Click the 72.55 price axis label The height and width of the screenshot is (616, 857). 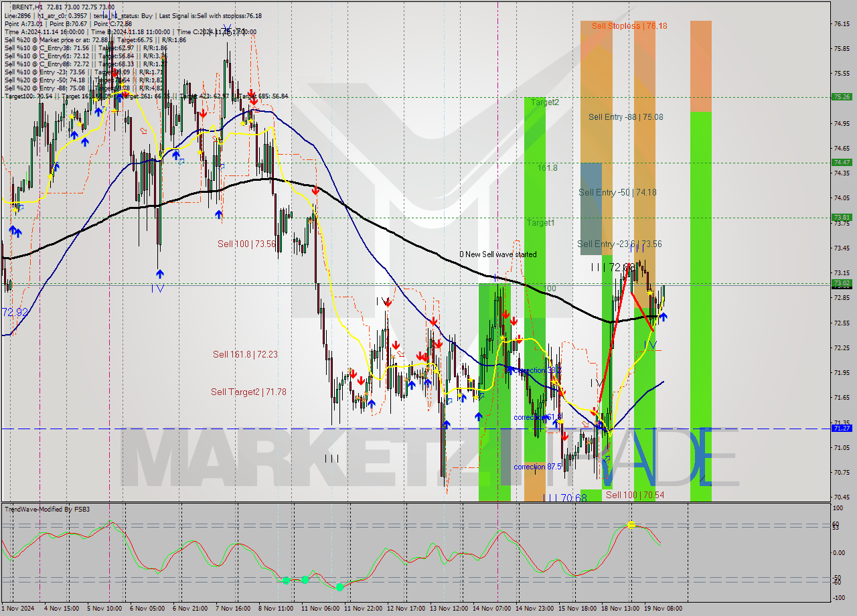pyautogui.click(x=842, y=323)
